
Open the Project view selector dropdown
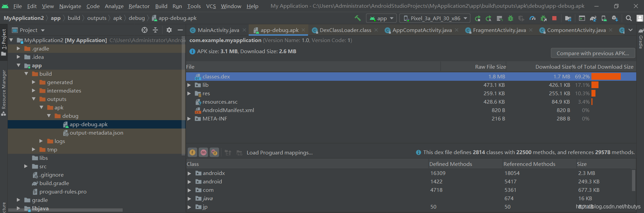[28, 30]
